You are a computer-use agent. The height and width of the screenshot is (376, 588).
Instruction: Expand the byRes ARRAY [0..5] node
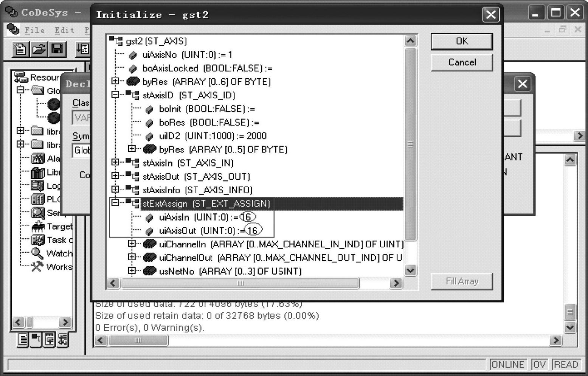coord(132,149)
